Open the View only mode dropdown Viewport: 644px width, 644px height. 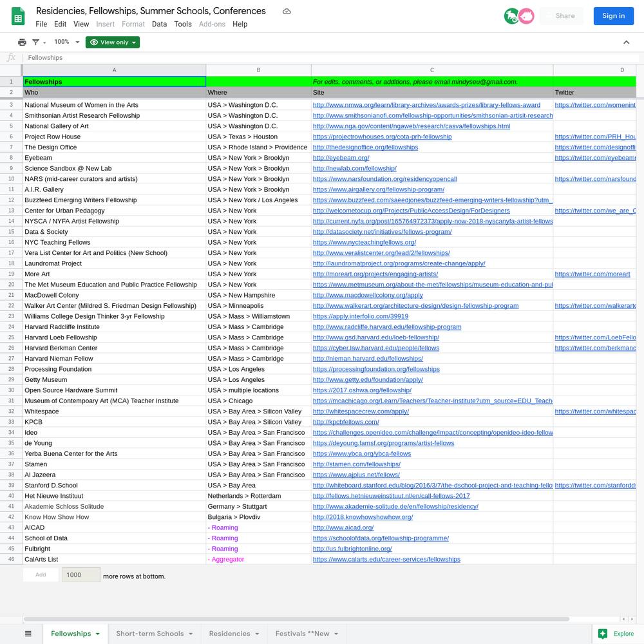click(113, 43)
